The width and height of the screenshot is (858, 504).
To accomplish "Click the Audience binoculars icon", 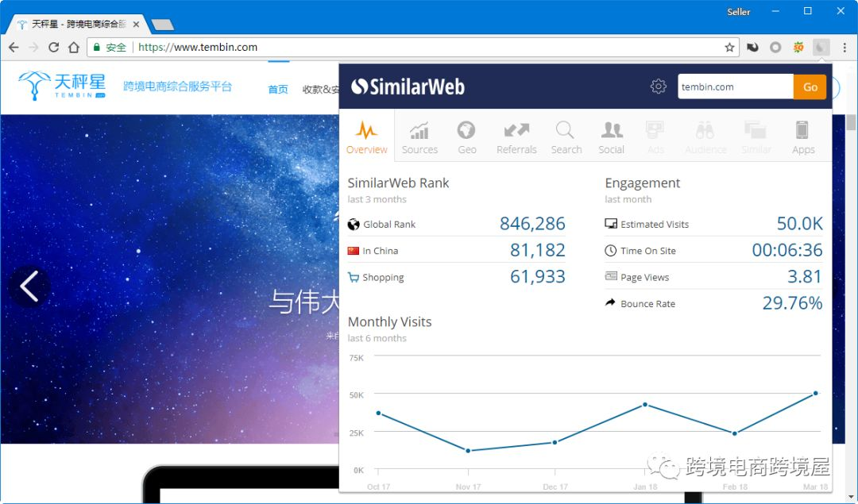I will 705,131.
